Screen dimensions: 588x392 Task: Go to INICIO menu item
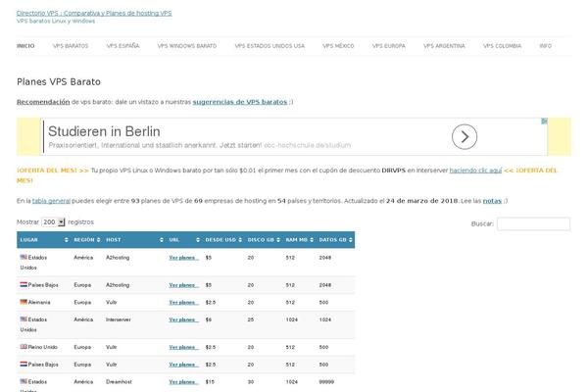[25, 46]
